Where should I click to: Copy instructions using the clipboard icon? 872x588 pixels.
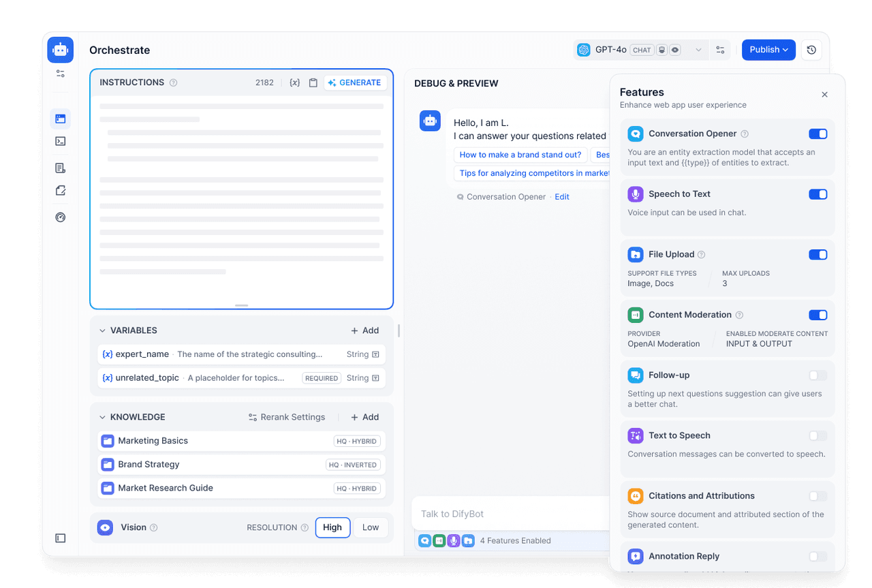click(313, 82)
